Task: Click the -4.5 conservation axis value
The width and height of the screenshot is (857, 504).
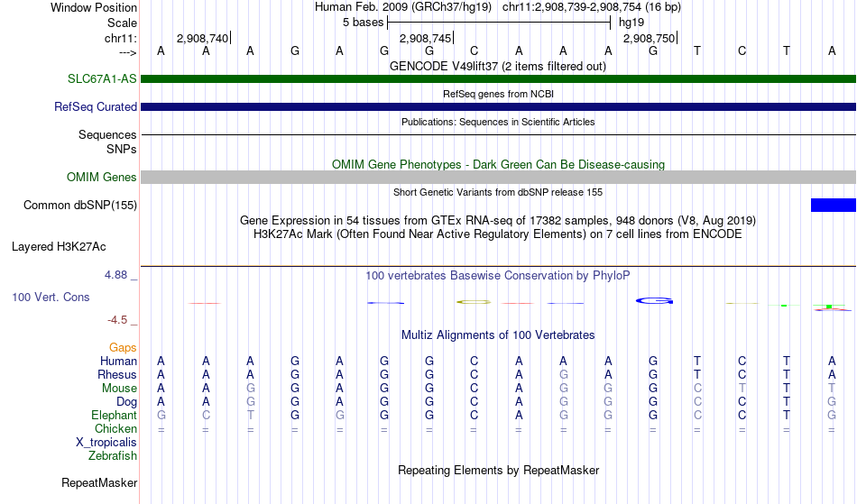Action: (x=117, y=319)
